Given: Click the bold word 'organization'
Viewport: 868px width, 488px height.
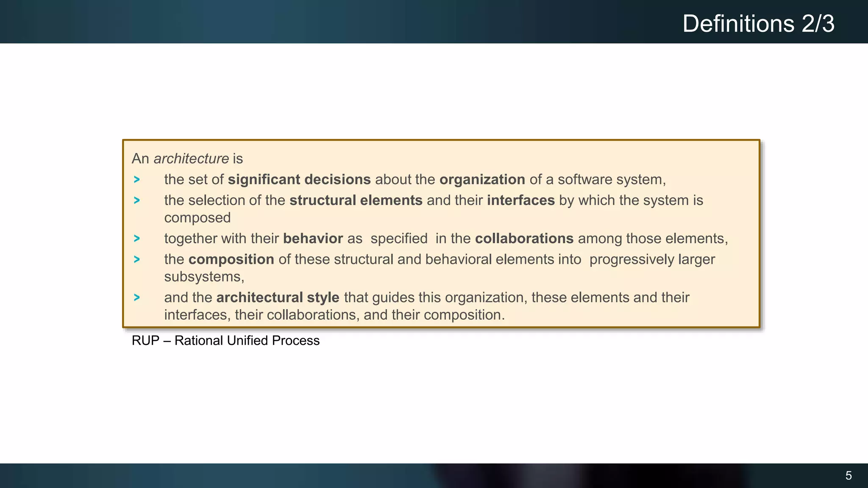Looking at the screenshot, I should tap(482, 180).
